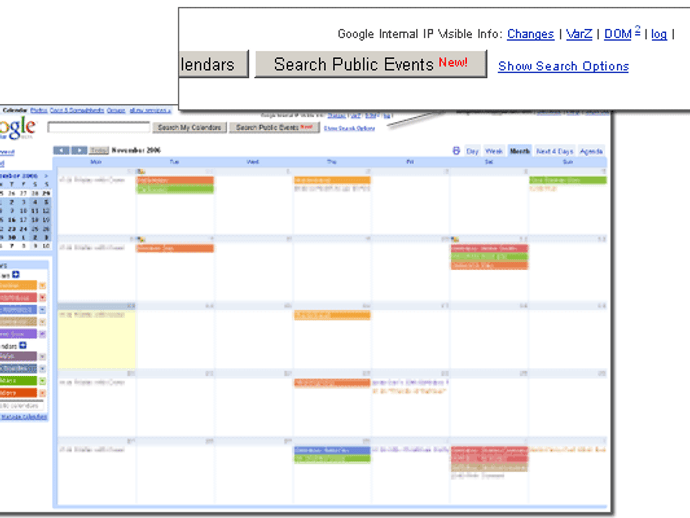Click the 'November 2006' month title
The image size is (690, 518).
point(136,151)
